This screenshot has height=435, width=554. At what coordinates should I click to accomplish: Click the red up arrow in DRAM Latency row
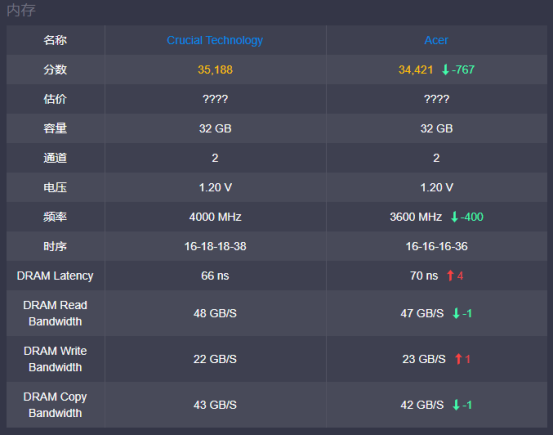click(450, 276)
